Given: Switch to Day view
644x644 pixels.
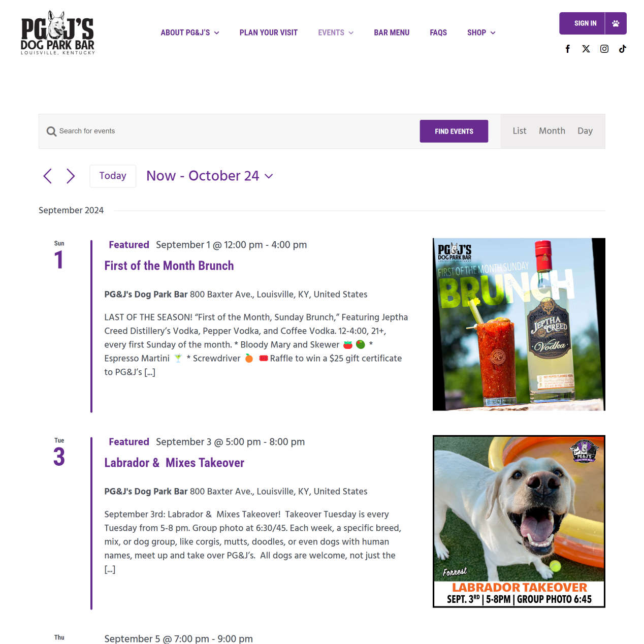Looking at the screenshot, I should pos(585,131).
